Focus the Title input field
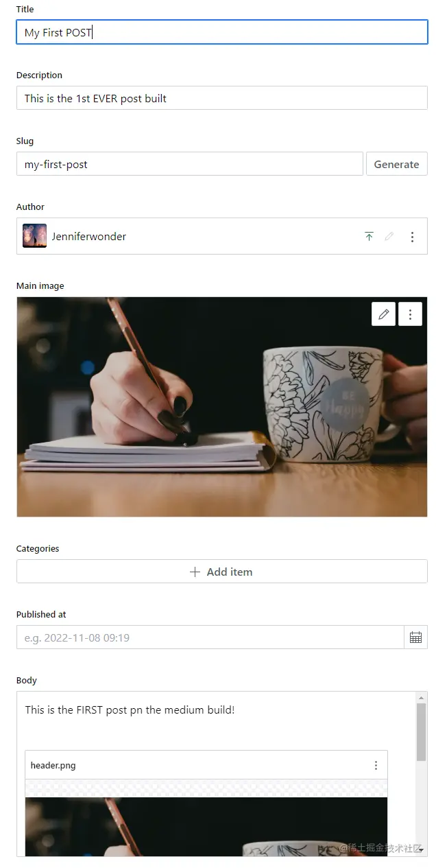The width and height of the screenshot is (436, 868). 222,32
